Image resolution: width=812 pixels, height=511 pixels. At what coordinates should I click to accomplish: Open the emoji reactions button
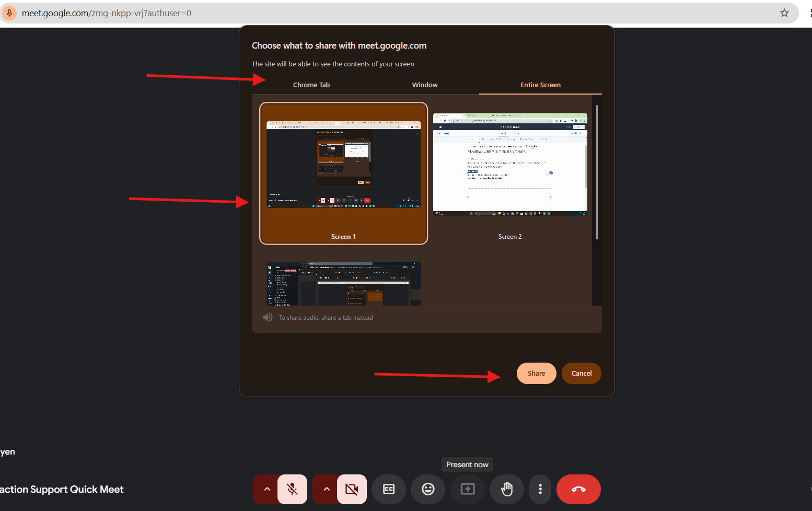click(428, 489)
